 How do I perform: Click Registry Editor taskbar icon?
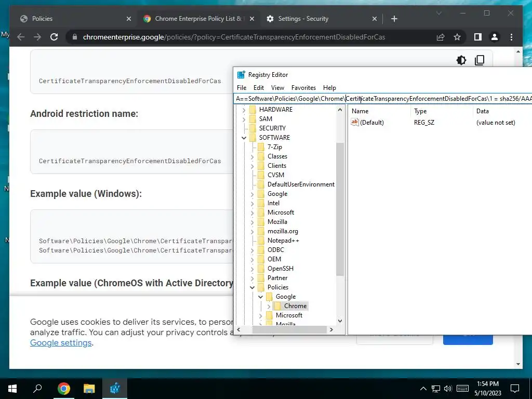pos(115,389)
